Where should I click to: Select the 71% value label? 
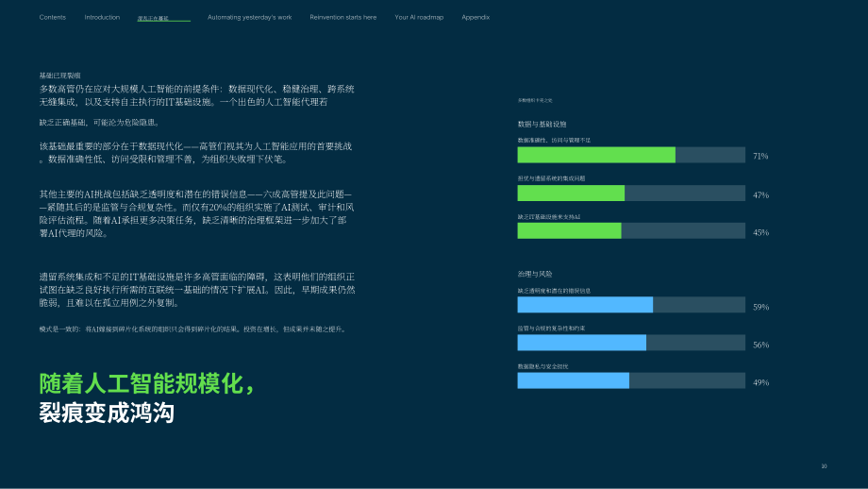point(760,156)
